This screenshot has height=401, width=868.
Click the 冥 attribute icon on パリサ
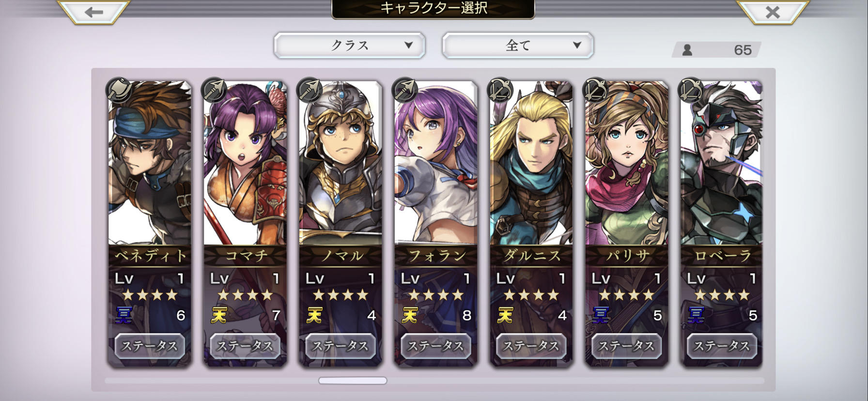point(601,315)
